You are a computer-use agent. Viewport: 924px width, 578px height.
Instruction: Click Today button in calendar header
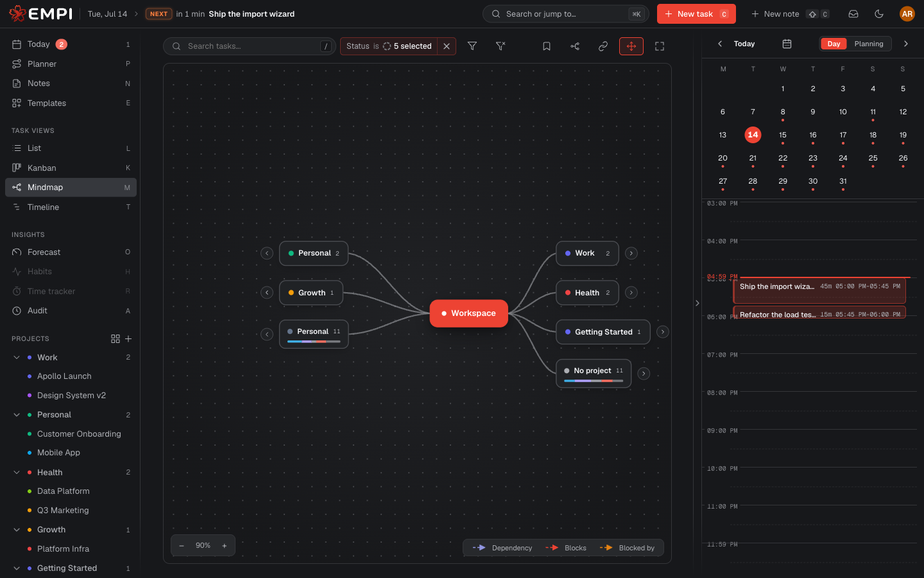[x=744, y=44]
